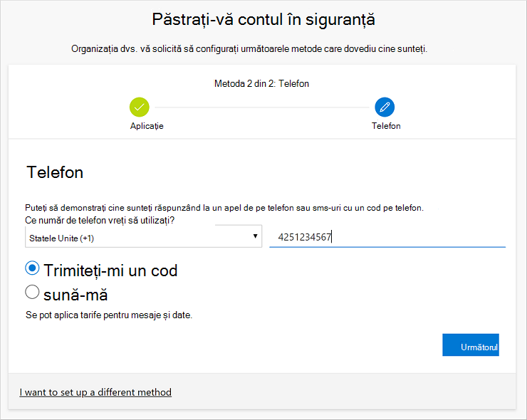Click the 'Trimiteți-mi un cod' label text

point(110,271)
